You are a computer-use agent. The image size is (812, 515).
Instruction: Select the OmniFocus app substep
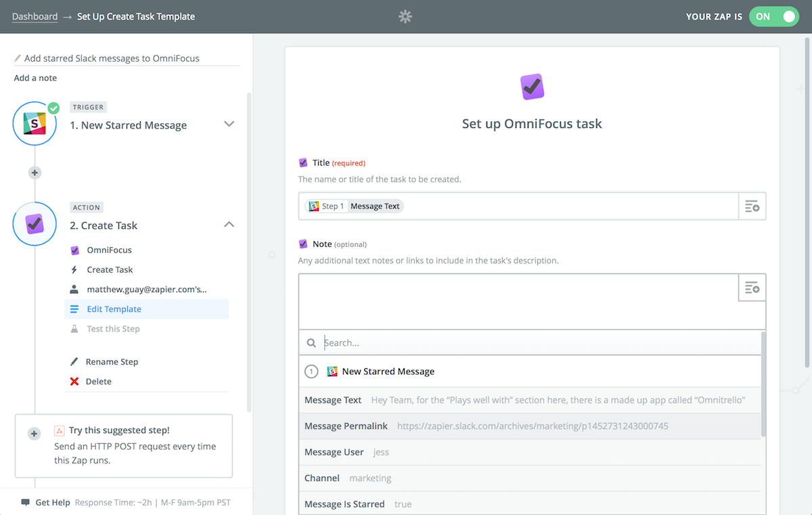pyautogui.click(x=109, y=250)
